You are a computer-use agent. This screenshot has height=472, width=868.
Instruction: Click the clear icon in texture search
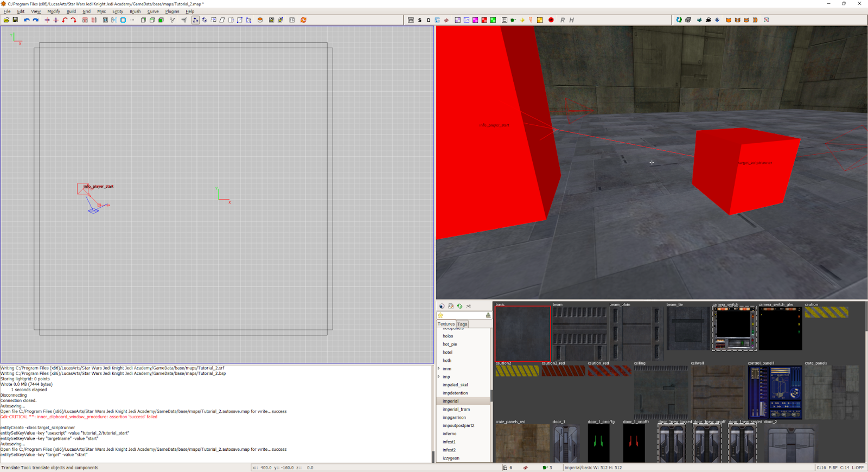coord(488,315)
